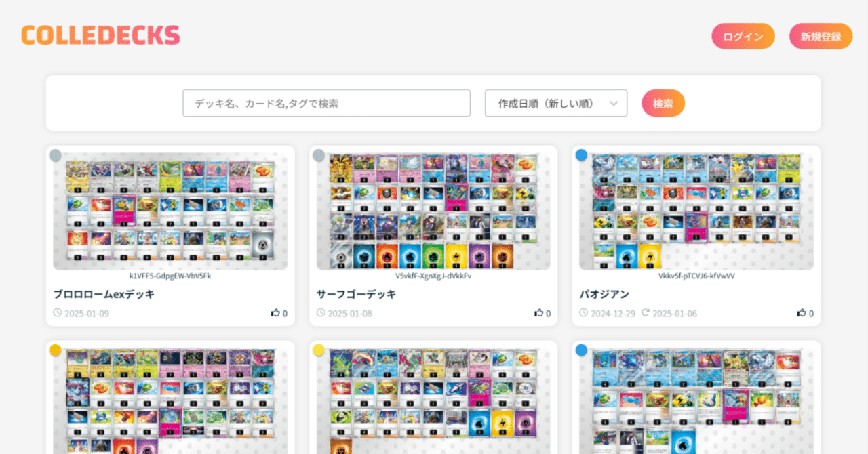Image resolution: width=868 pixels, height=454 pixels.
Task: Click the clock icon beside 2024-12-29
Action: click(584, 313)
